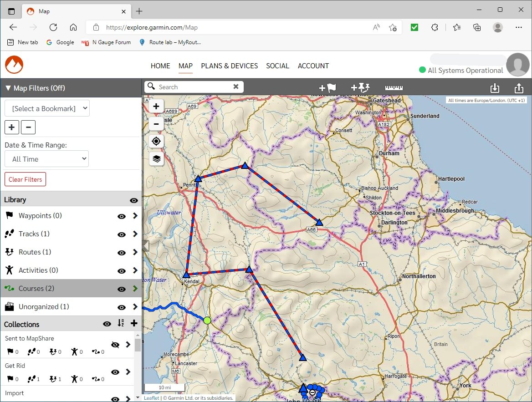The width and height of the screenshot is (532, 402).
Task: Click the user profile avatar
Action: [x=518, y=65]
